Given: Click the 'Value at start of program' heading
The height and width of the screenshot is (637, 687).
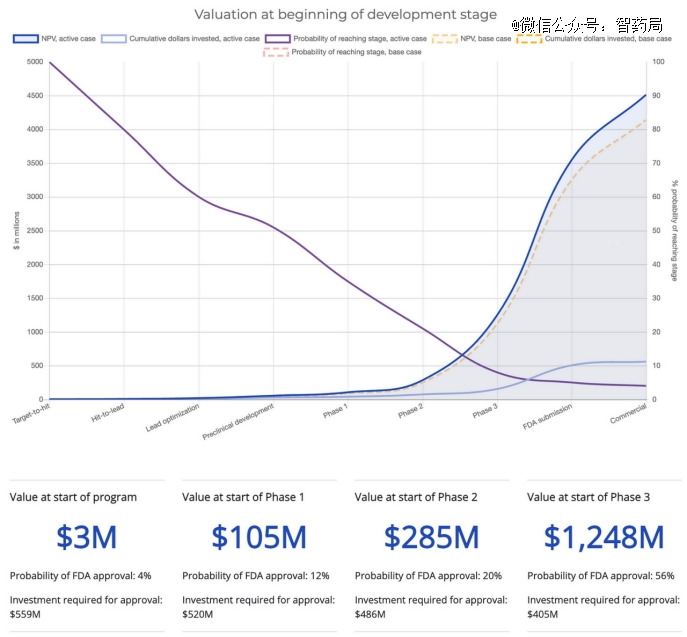Looking at the screenshot, I should pyautogui.click(x=73, y=497).
